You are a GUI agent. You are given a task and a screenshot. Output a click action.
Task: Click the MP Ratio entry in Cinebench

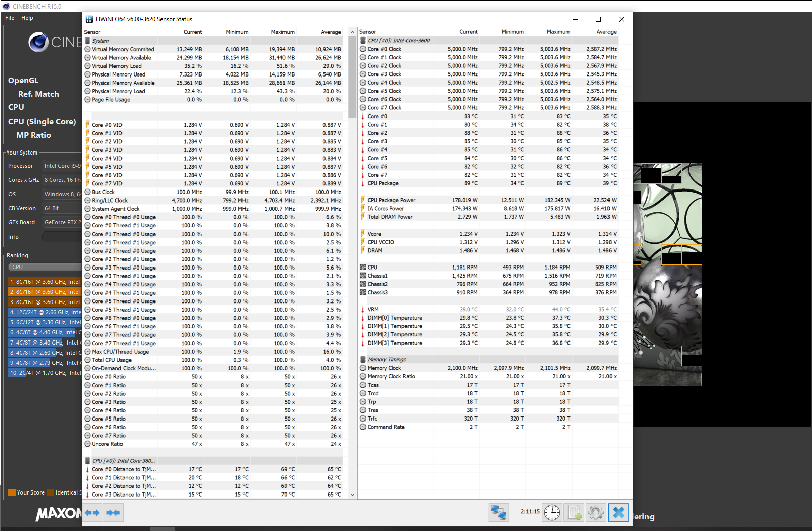coord(33,135)
